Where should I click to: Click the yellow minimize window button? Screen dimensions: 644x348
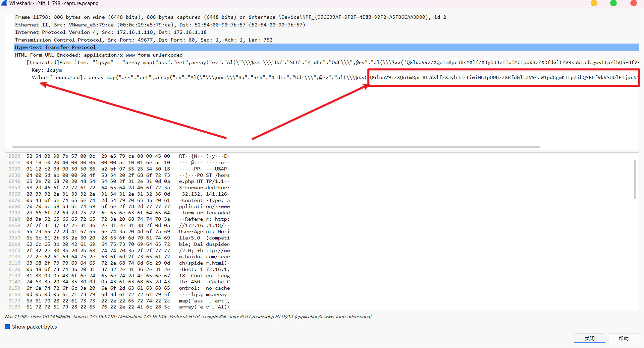[x=594, y=3]
